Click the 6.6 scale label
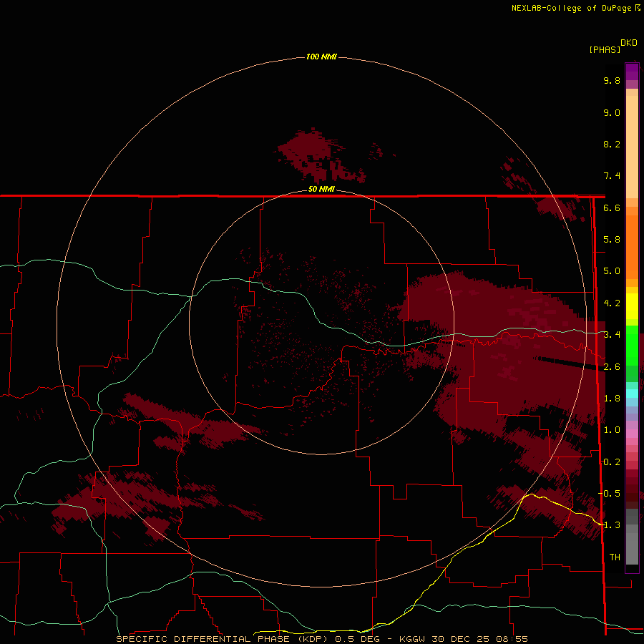This screenshot has height=644, width=644. coord(612,208)
